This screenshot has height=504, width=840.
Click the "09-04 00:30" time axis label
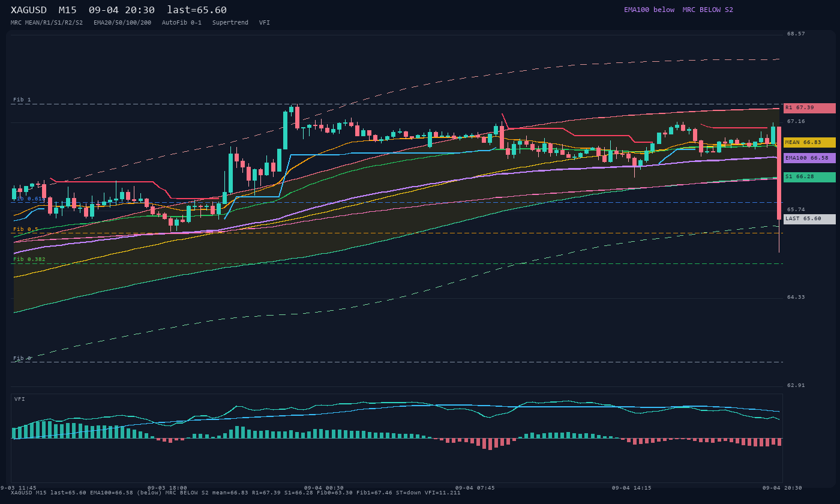tap(324, 488)
